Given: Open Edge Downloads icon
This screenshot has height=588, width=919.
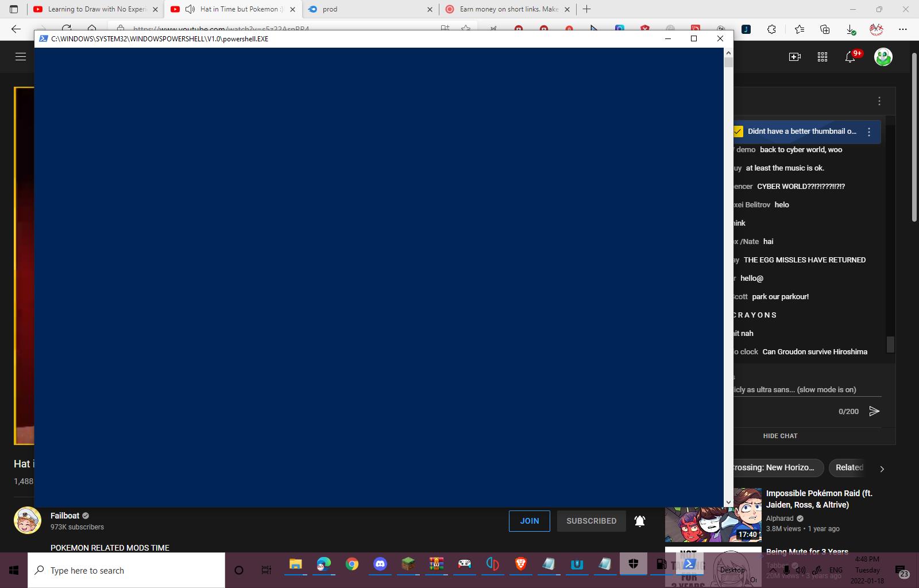Looking at the screenshot, I should pos(851,29).
